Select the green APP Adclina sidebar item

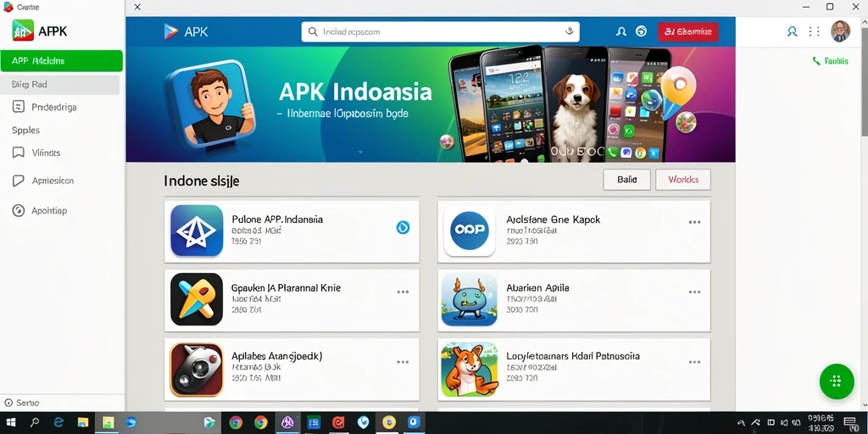(x=61, y=61)
